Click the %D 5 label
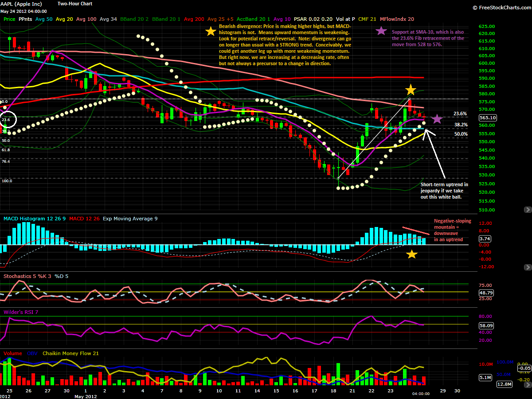 tap(62, 276)
